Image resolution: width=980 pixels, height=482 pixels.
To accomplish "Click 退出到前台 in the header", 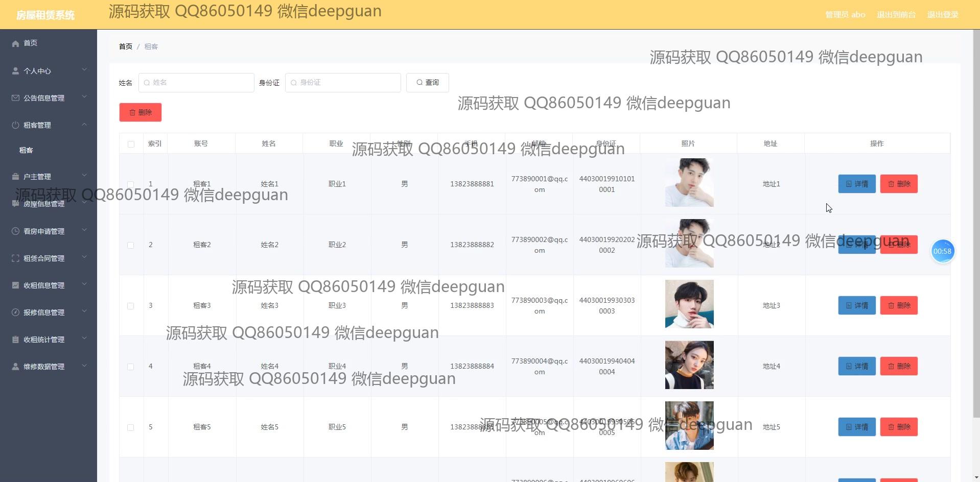I will (896, 15).
